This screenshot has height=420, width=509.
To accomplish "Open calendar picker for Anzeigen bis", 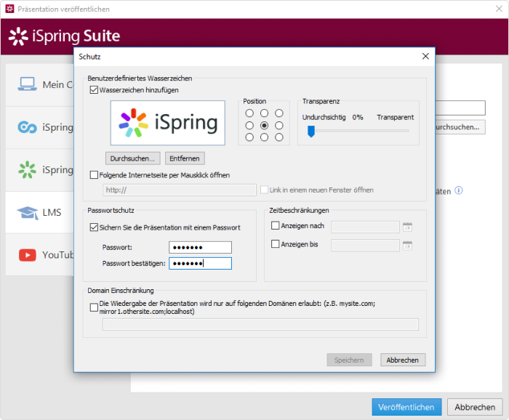I will [x=407, y=246].
